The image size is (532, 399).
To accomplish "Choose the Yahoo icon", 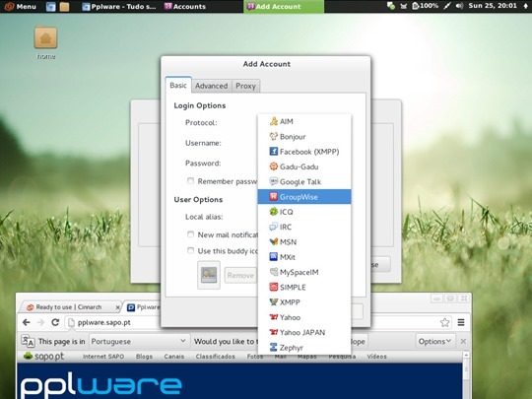I will point(274,317).
